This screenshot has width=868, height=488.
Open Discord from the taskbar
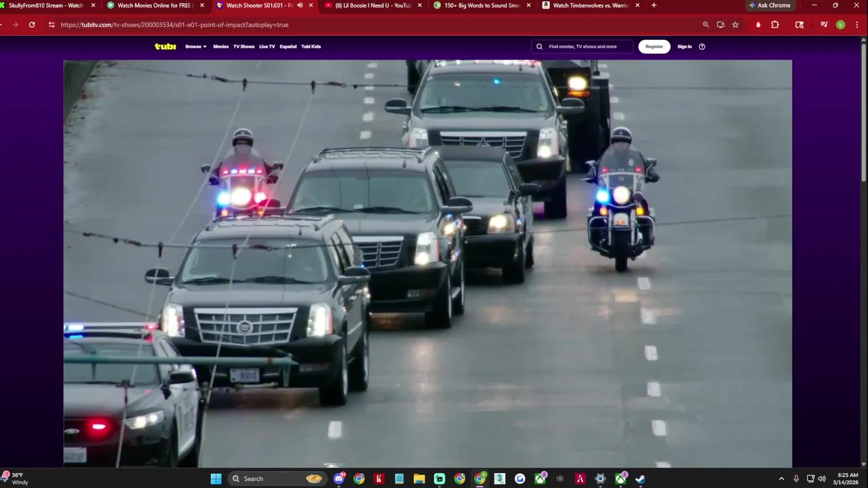pos(339,479)
